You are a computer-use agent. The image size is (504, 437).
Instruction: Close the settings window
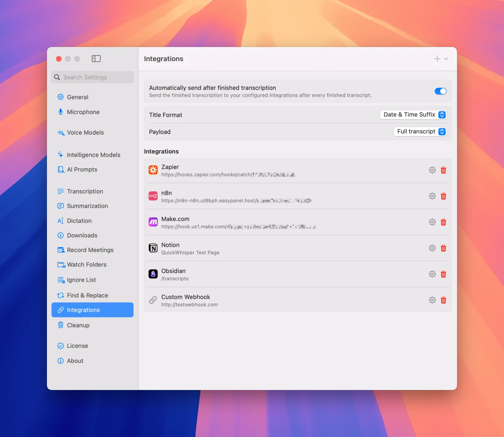[59, 59]
